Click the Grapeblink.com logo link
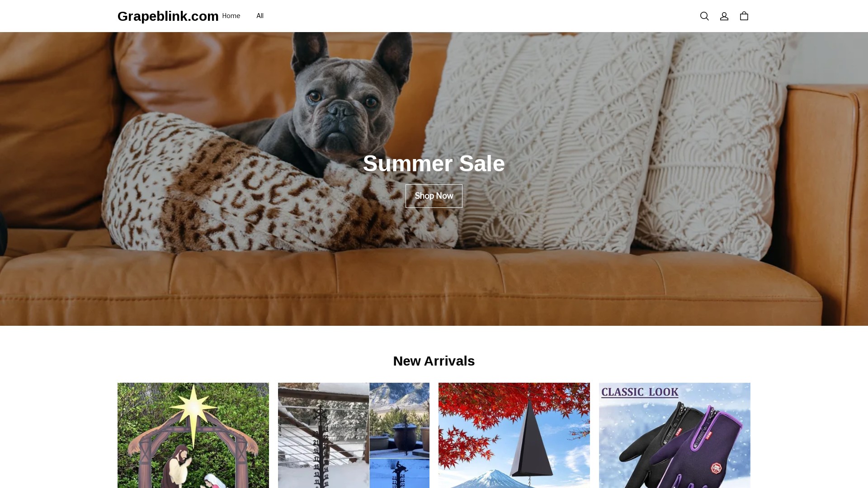 [168, 16]
